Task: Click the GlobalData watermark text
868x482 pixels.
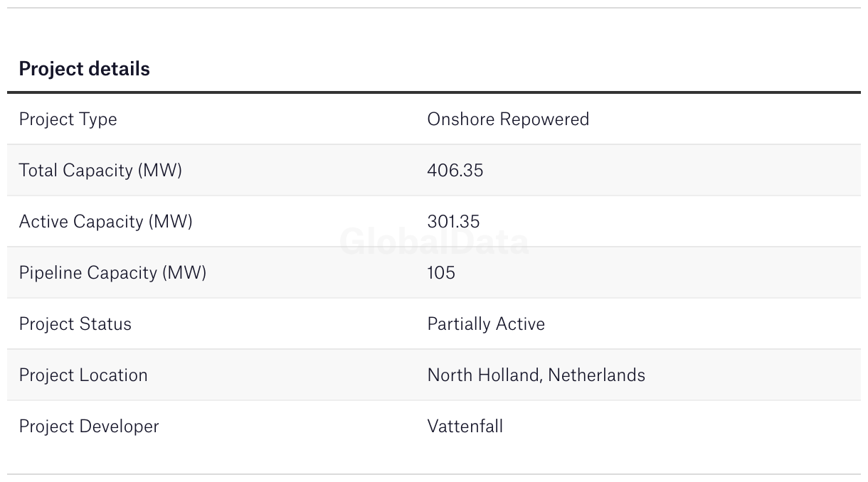Action: coord(434,242)
